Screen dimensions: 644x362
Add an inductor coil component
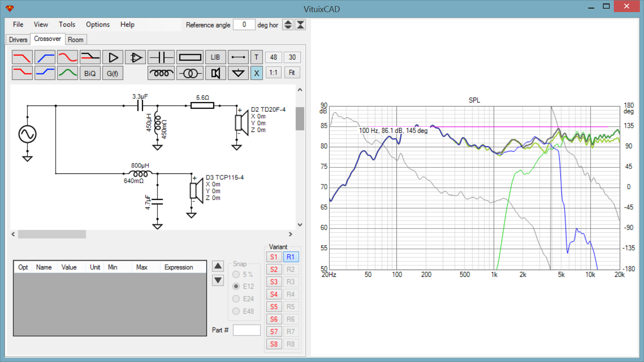161,73
